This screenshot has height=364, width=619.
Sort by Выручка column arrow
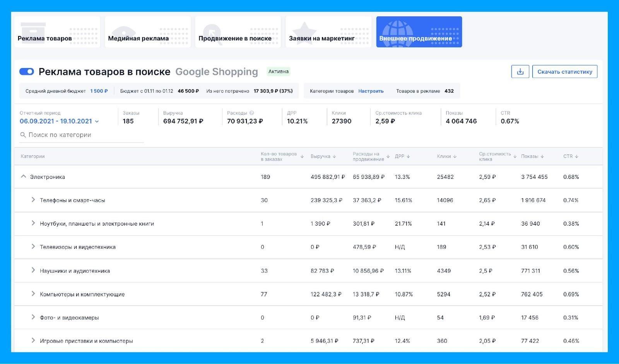click(334, 157)
